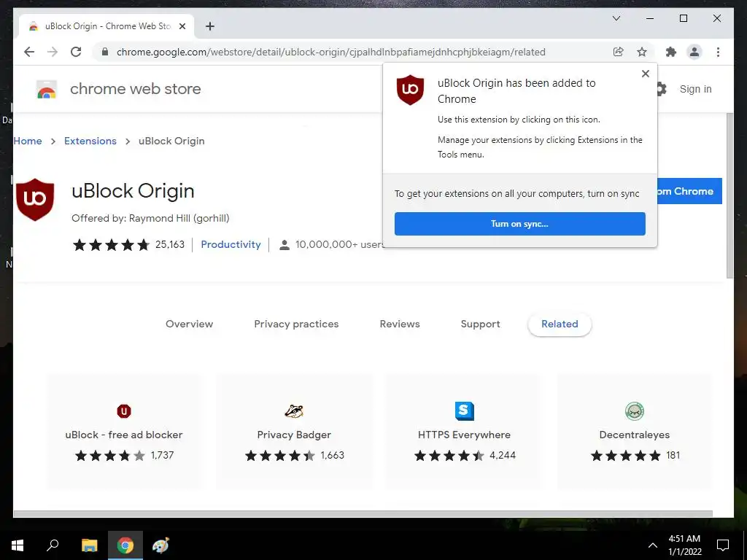Open the notification center icon

(x=723, y=545)
